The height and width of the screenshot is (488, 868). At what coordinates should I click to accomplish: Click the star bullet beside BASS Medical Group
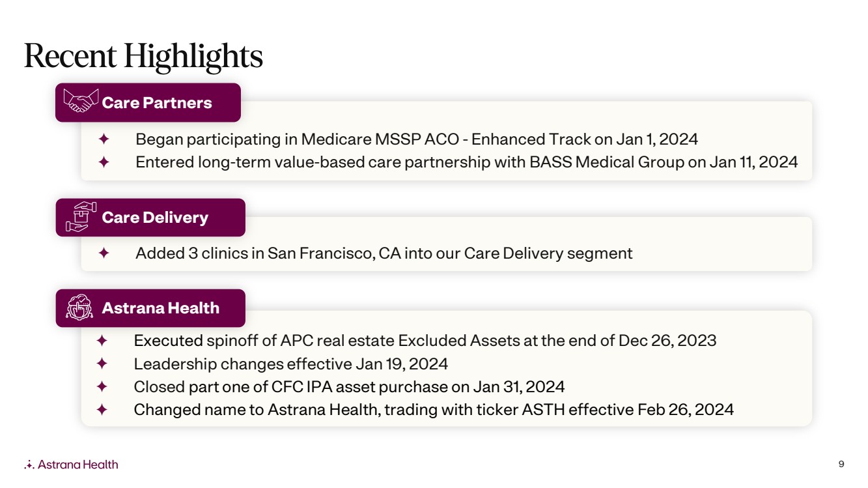tap(103, 162)
